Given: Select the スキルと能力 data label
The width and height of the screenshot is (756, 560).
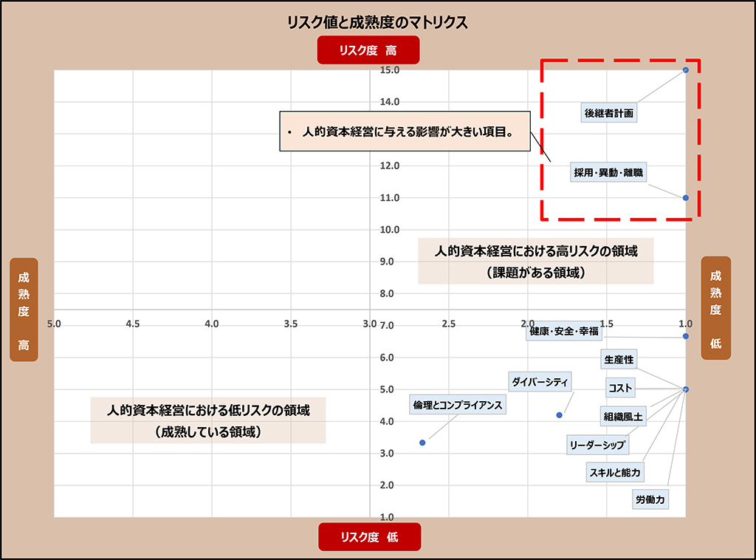Looking at the screenshot, I should click(x=614, y=472).
